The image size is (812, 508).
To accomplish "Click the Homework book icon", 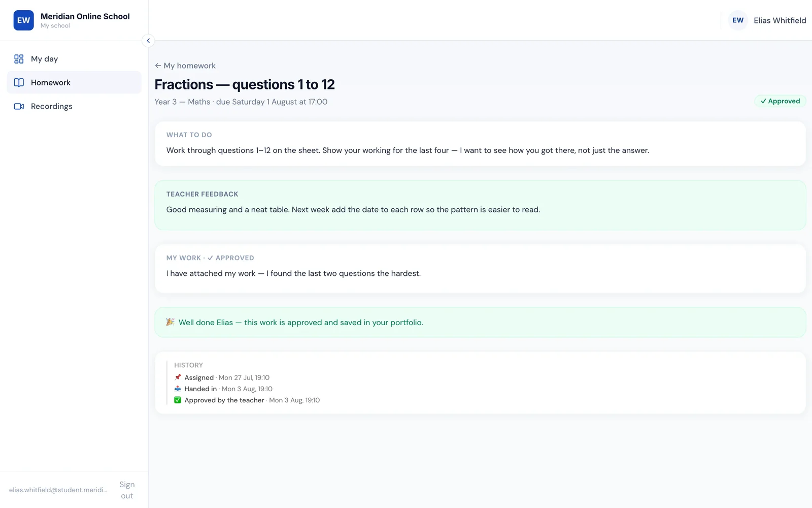I will 19,82.
